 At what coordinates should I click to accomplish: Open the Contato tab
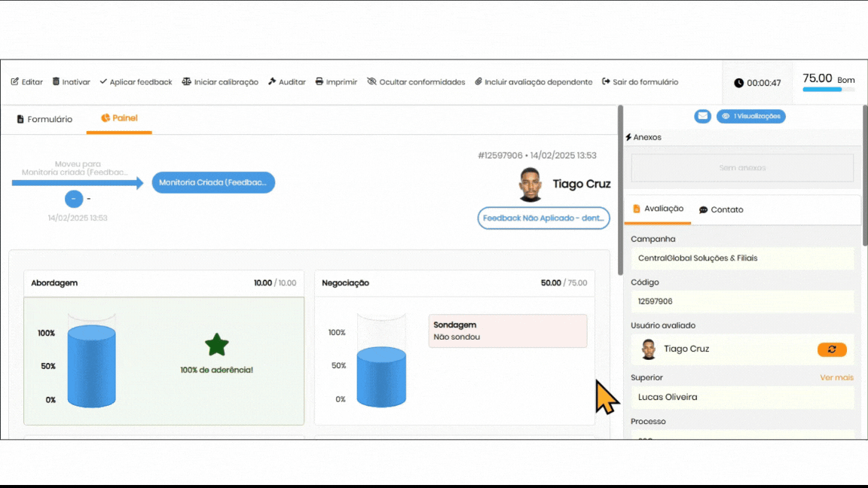tap(721, 209)
